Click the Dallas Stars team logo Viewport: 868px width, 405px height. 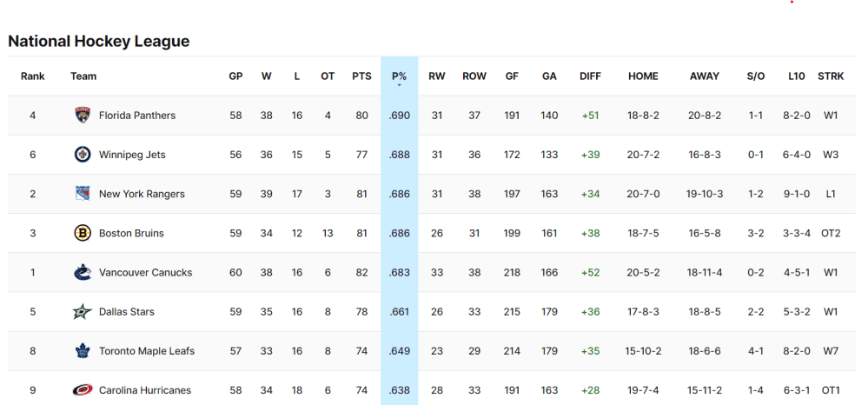(x=83, y=311)
